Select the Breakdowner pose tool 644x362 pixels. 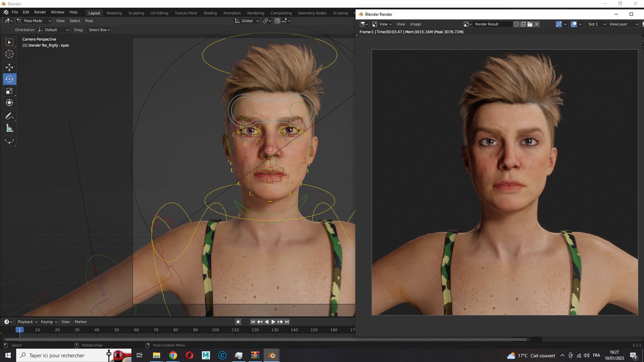pyautogui.click(x=10, y=141)
